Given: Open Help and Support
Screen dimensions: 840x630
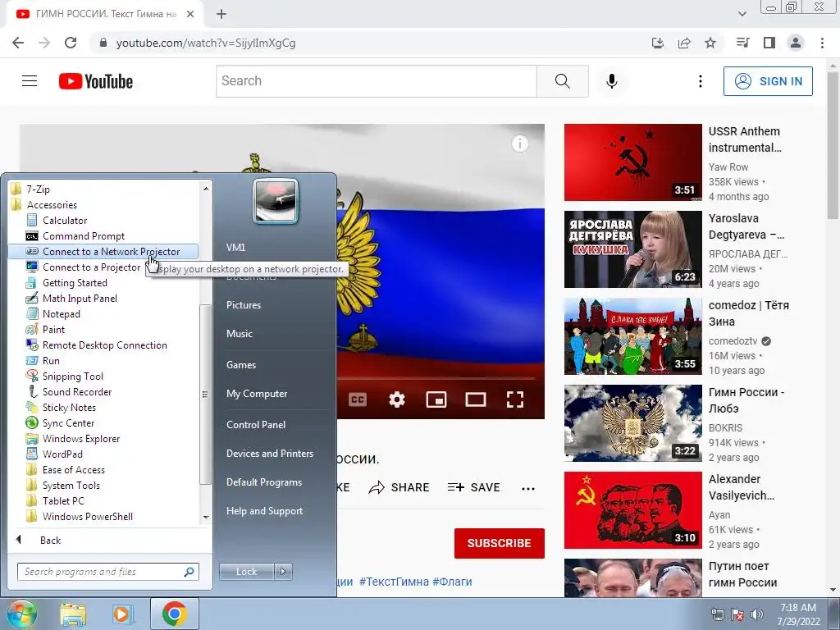Looking at the screenshot, I should pyautogui.click(x=264, y=511).
